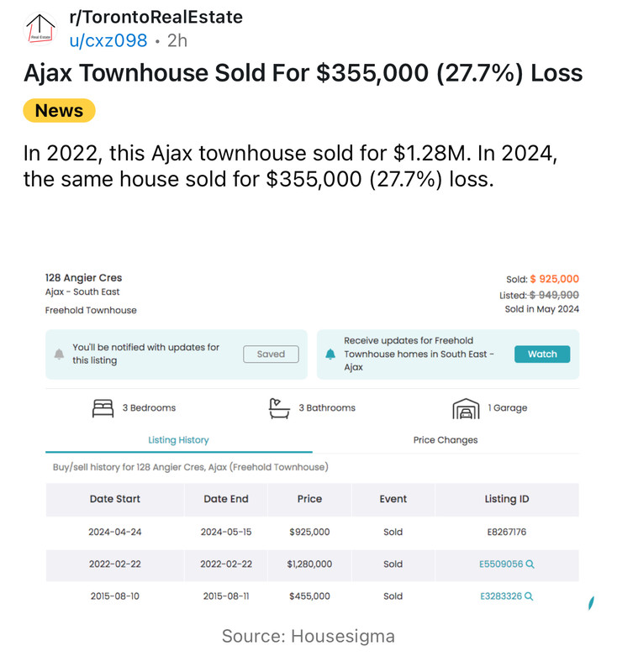Click the magnifier icon beside listing E5509056
617x672 pixels.
(x=530, y=564)
